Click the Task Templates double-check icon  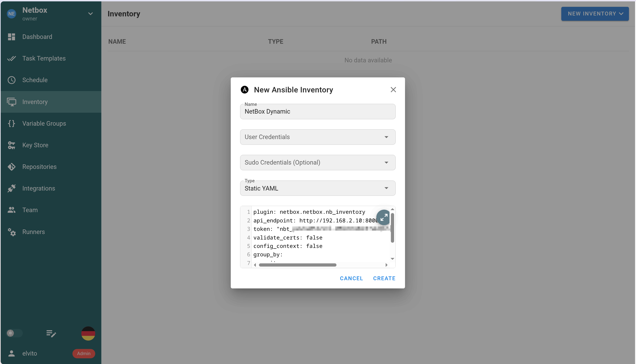12,59
